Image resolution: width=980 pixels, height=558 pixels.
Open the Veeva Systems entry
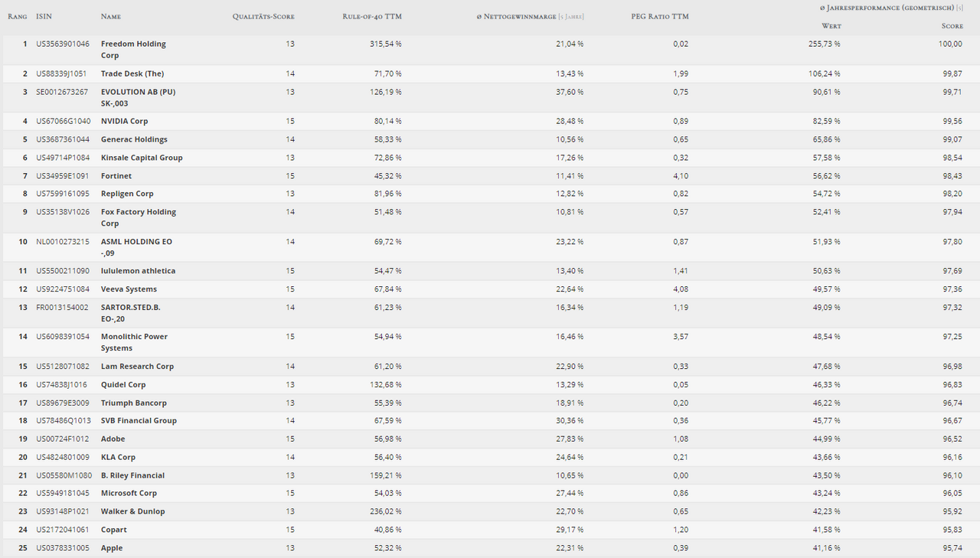129,289
